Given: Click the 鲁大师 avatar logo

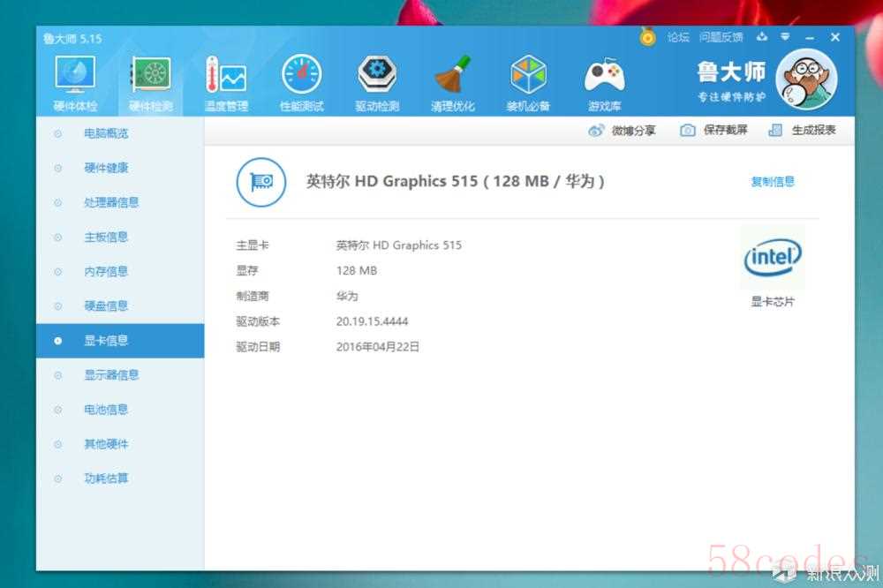Looking at the screenshot, I should pos(806,79).
